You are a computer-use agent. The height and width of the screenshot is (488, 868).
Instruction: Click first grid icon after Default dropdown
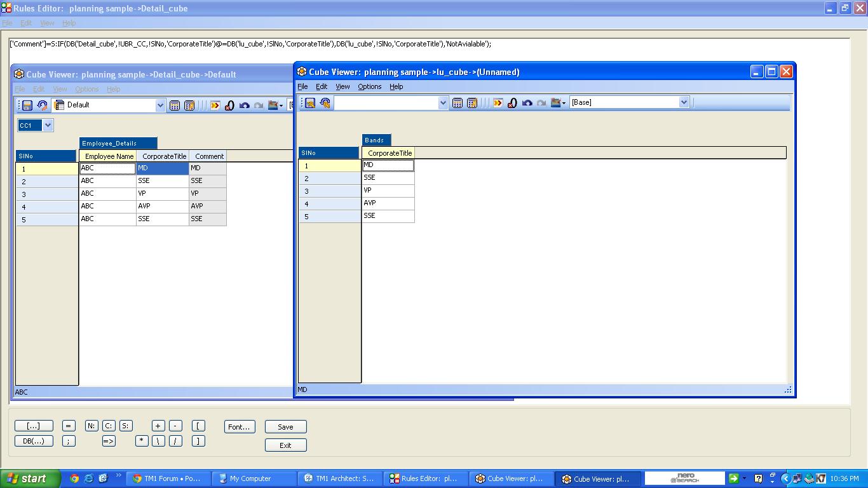pos(175,105)
